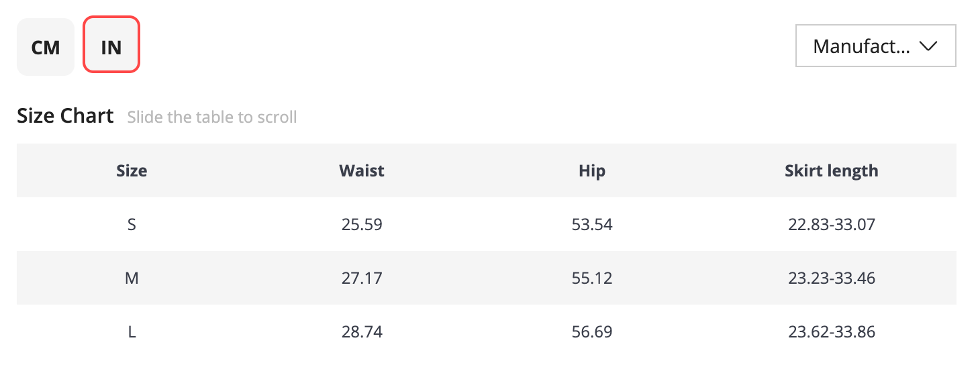Click skirt length 22.83-33.07
The width and height of the screenshot is (980, 369).
[832, 224]
